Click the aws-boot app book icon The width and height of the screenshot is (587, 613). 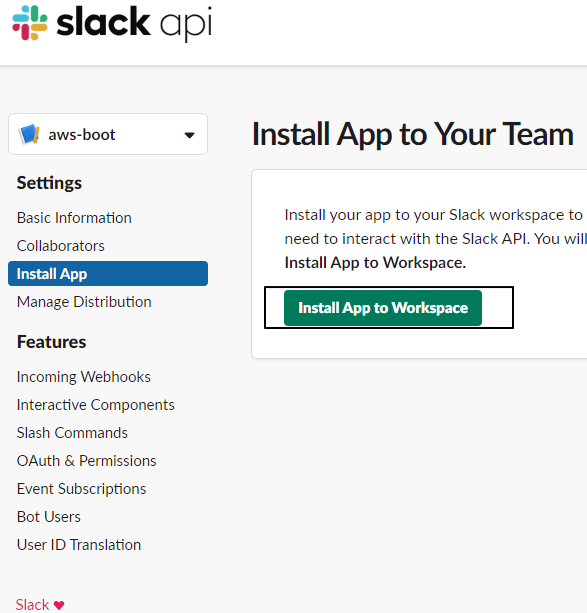point(29,134)
